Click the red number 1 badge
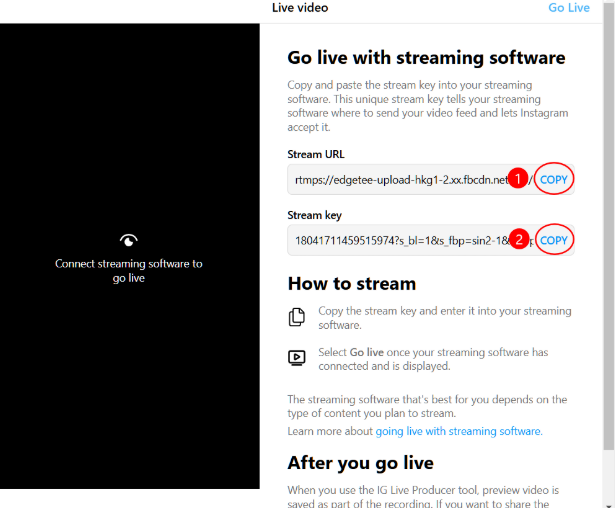This screenshot has height=508, width=615. (518, 180)
